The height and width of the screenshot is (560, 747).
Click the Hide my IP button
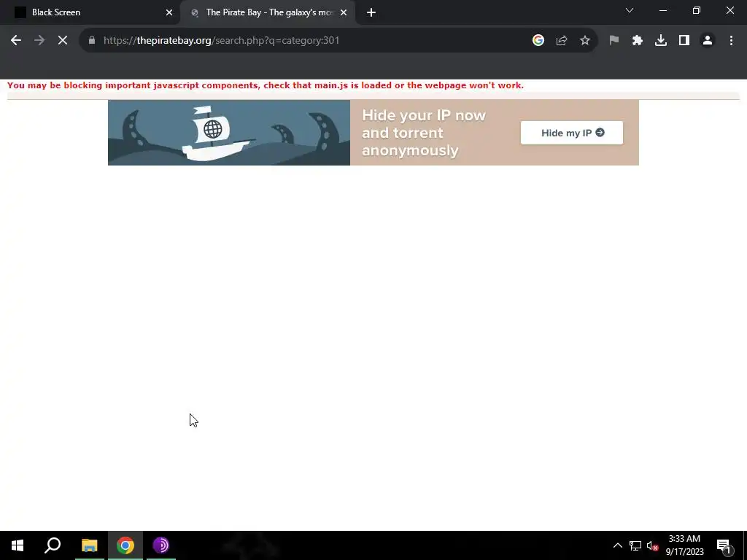572,133
